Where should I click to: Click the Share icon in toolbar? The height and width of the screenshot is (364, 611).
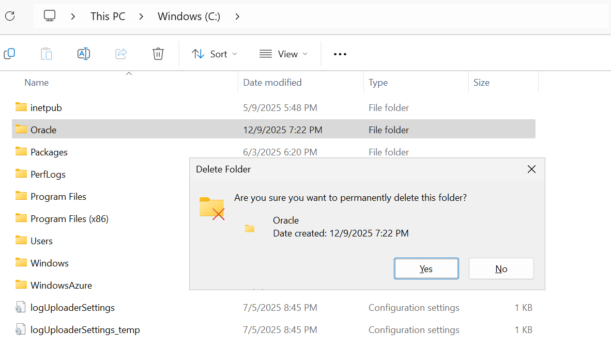pos(121,54)
